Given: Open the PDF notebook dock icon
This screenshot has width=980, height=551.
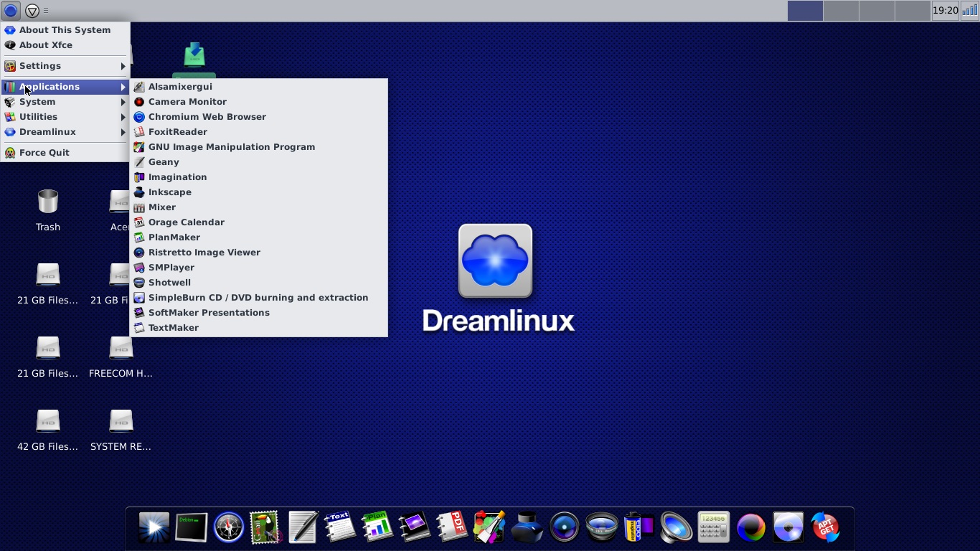Looking at the screenshot, I should click(x=452, y=527).
